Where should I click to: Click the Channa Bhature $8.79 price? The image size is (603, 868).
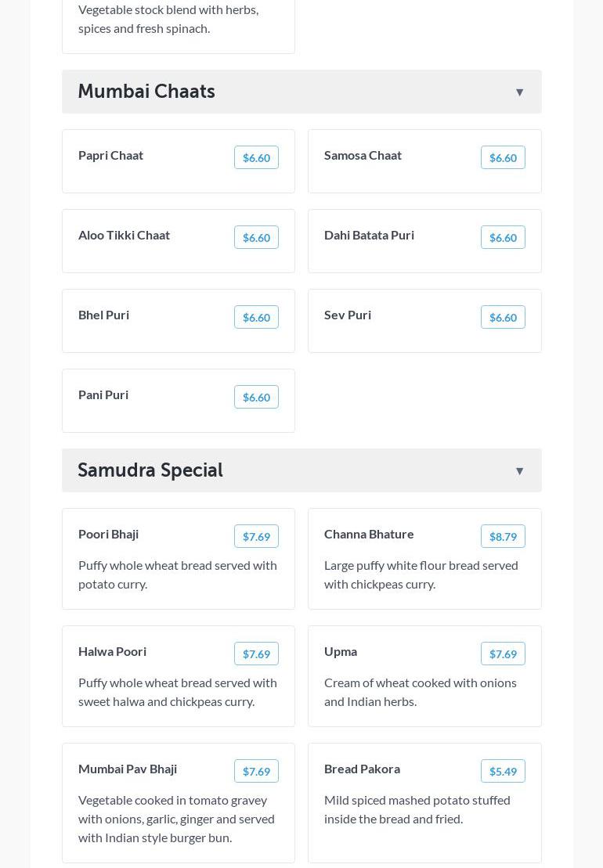point(503,537)
